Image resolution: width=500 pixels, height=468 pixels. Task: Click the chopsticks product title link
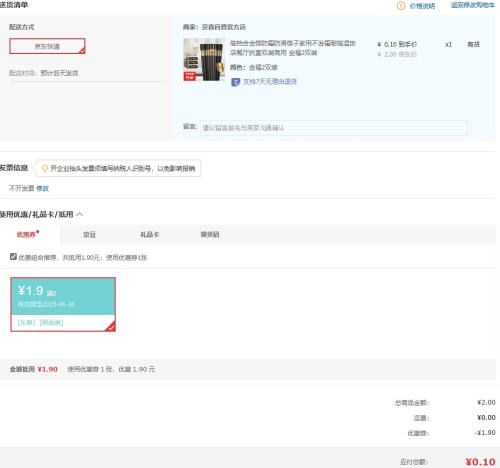coord(293,48)
